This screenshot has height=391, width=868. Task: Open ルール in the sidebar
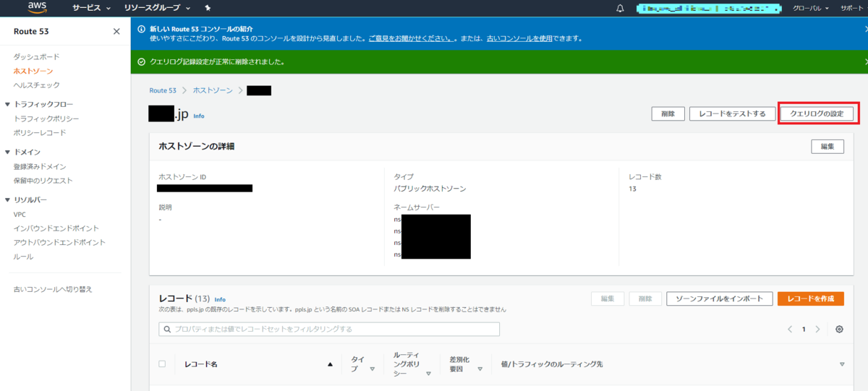[23, 257]
